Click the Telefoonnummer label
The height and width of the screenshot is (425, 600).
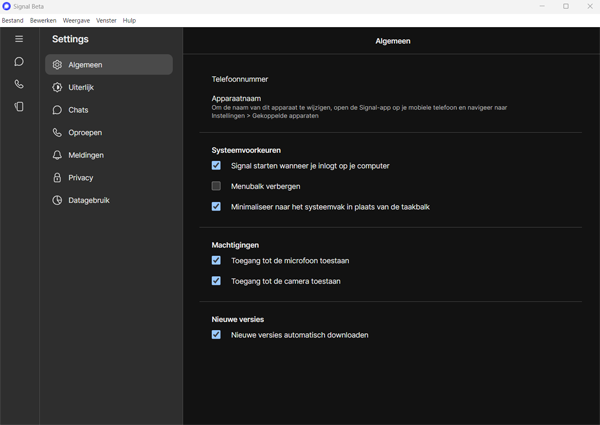click(240, 79)
